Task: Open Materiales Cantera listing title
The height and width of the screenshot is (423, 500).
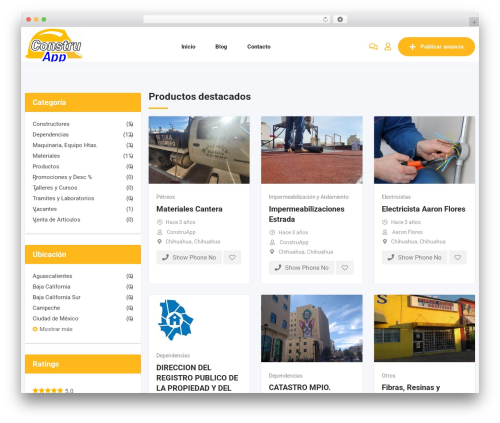Action: pyautogui.click(x=189, y=209)
